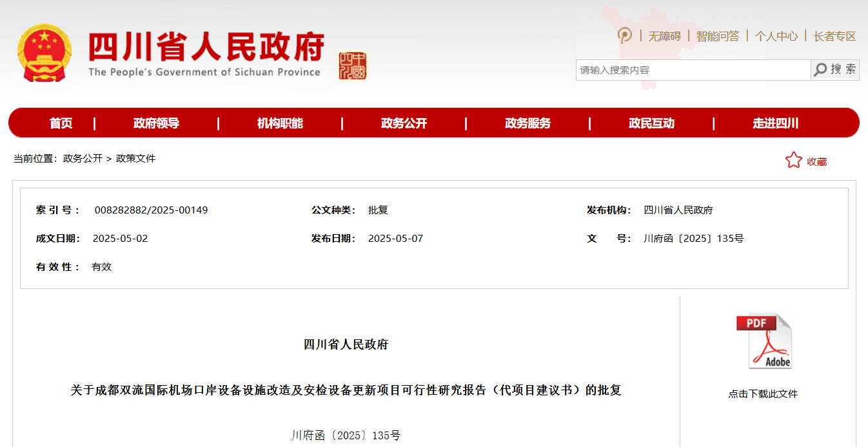Select 首页 in navigation bar
868x447 pixels.
61,123
